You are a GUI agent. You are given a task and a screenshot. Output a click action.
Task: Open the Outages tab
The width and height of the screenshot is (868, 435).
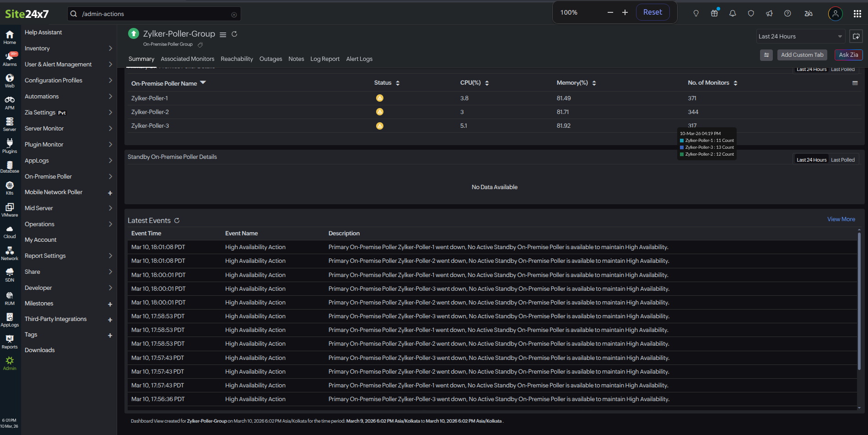[x=270, y=59]
